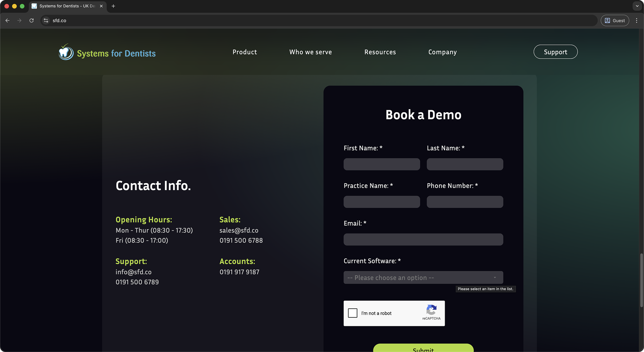The width and height of the screenshot is (644, 352).
Task: Click the address bar showing sfd.co
Action: [319, 20]
